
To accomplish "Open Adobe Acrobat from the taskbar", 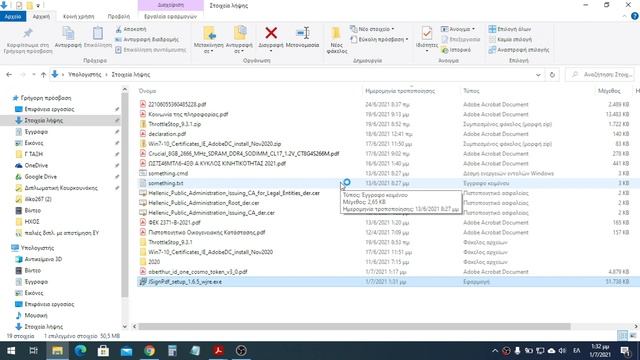I will [x=218, y=351].
